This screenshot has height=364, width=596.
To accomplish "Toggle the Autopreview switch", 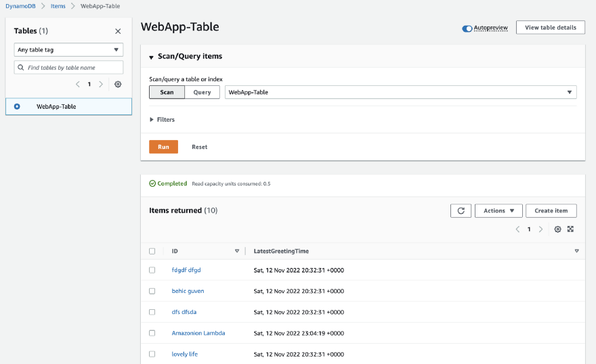I will [467, 28].
